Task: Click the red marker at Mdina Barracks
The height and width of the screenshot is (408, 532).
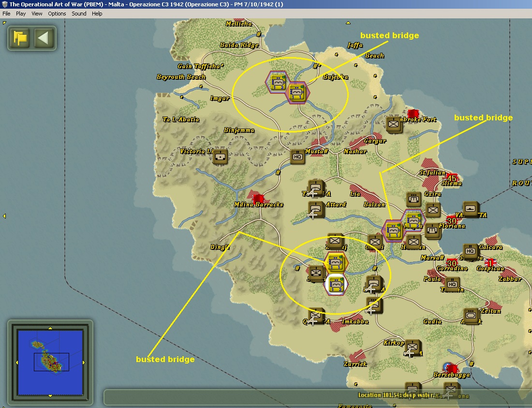Action: point(259,198)
